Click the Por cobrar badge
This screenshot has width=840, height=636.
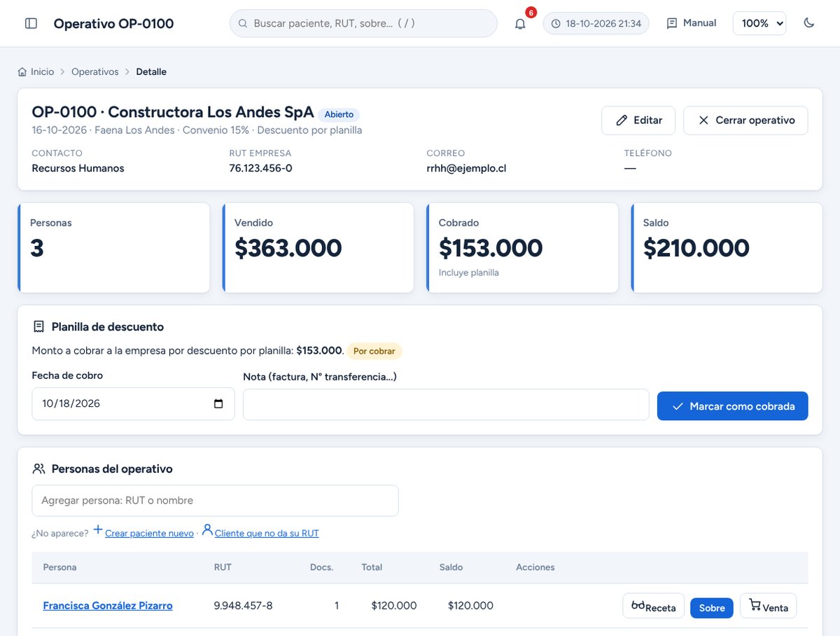point(374,351)
